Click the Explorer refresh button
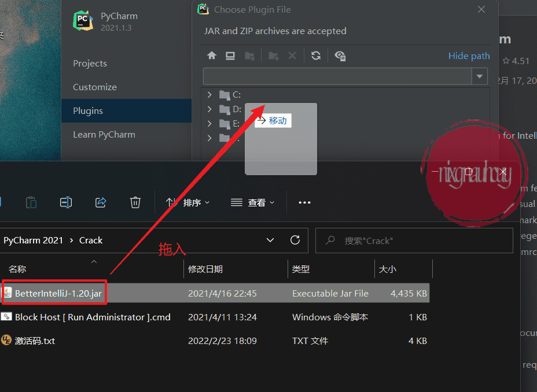The height and width of the screenshot is (392, 537). click(x=295, y=240)
